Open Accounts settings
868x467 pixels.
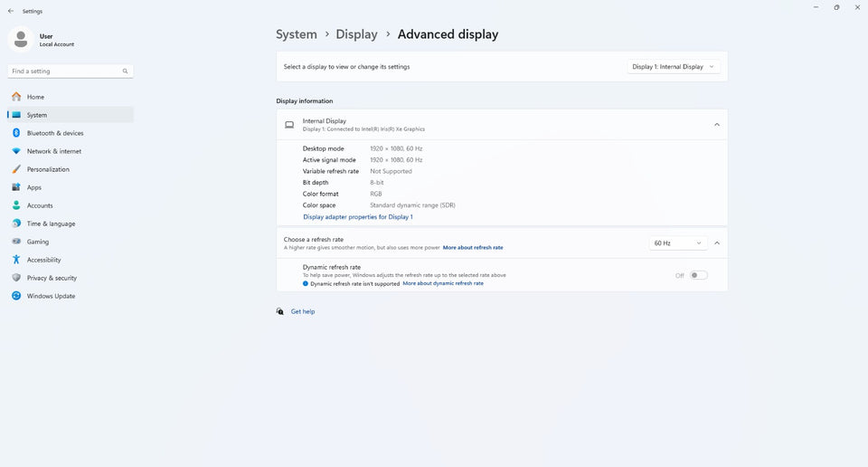click(x=71, y=205)
